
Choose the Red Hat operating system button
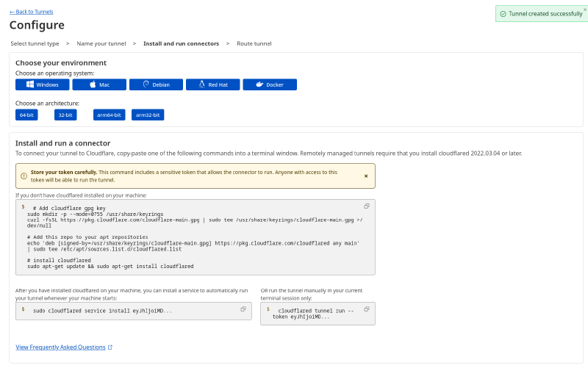click(x=212, y=84)
